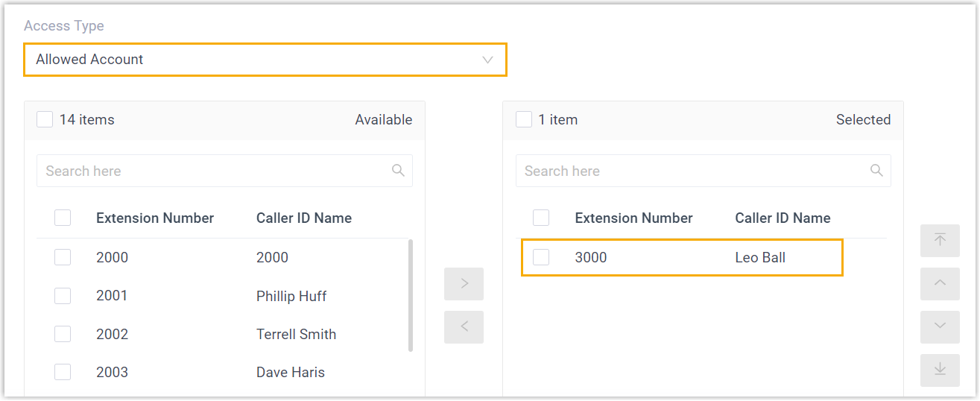This screenshot has width=980, height=401.
Task: Check the box next to Phillip Huff
Action: click(63, 296)
